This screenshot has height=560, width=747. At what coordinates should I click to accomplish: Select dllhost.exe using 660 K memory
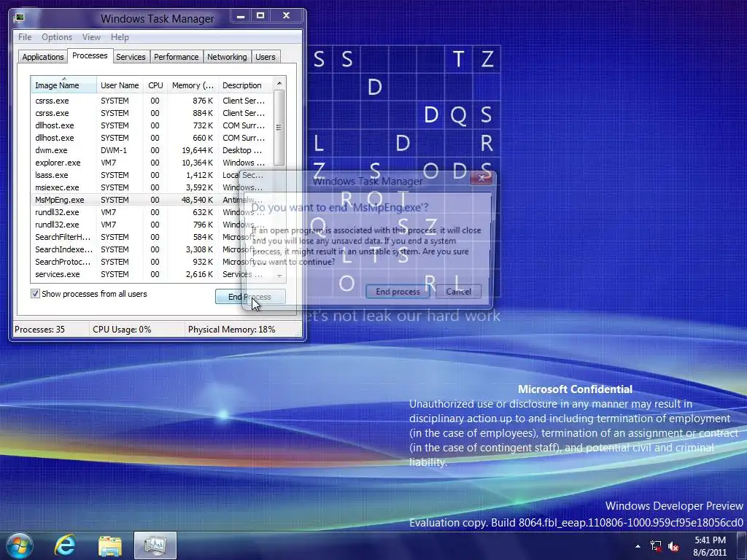(152, 138)
